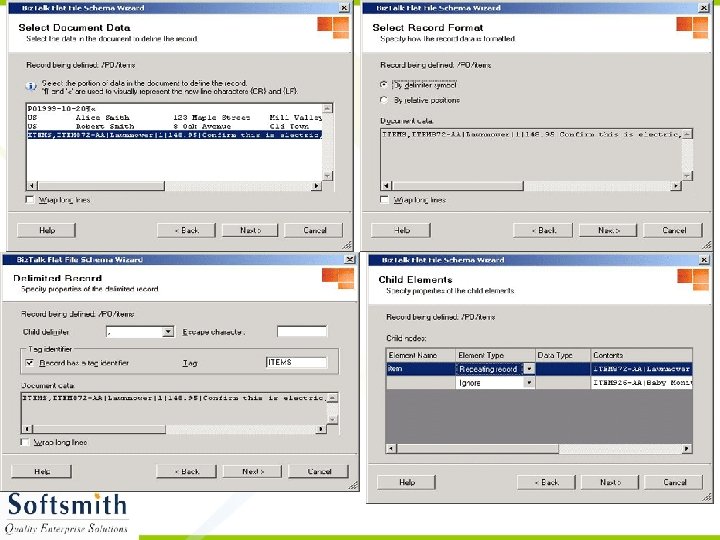Screen dimensions: 720x540
Task: Close the Select Record Format wizard window
Action: pos(703,7)
